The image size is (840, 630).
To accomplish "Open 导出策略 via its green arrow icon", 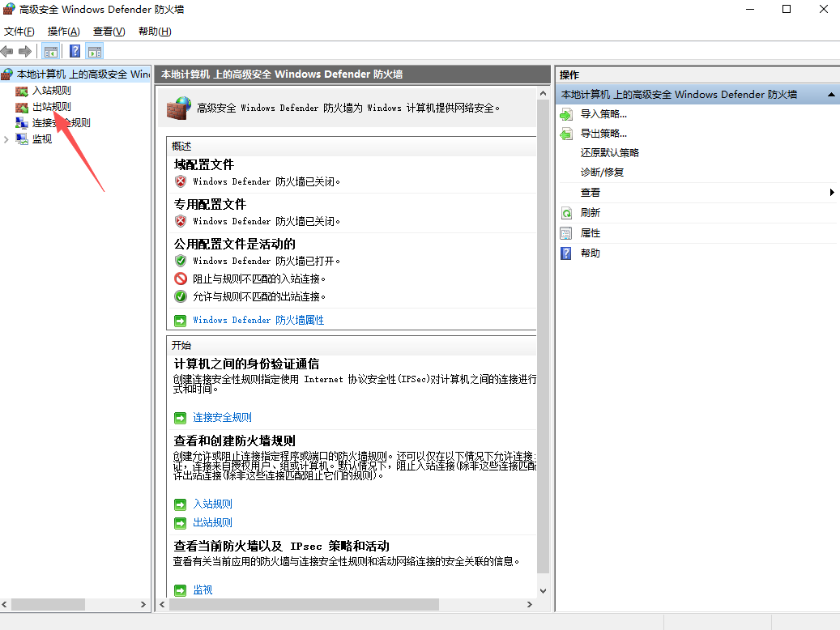I will tap(565, 133).
